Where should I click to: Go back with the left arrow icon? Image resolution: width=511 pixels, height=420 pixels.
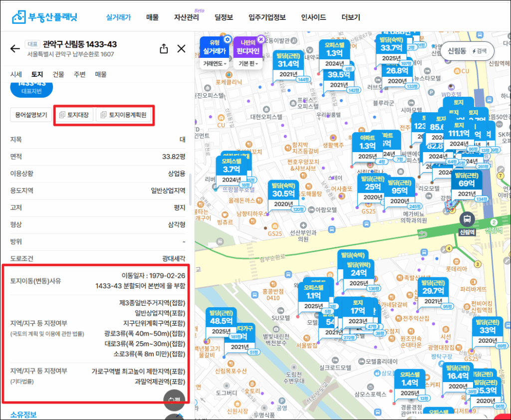[x=15, y=48]
